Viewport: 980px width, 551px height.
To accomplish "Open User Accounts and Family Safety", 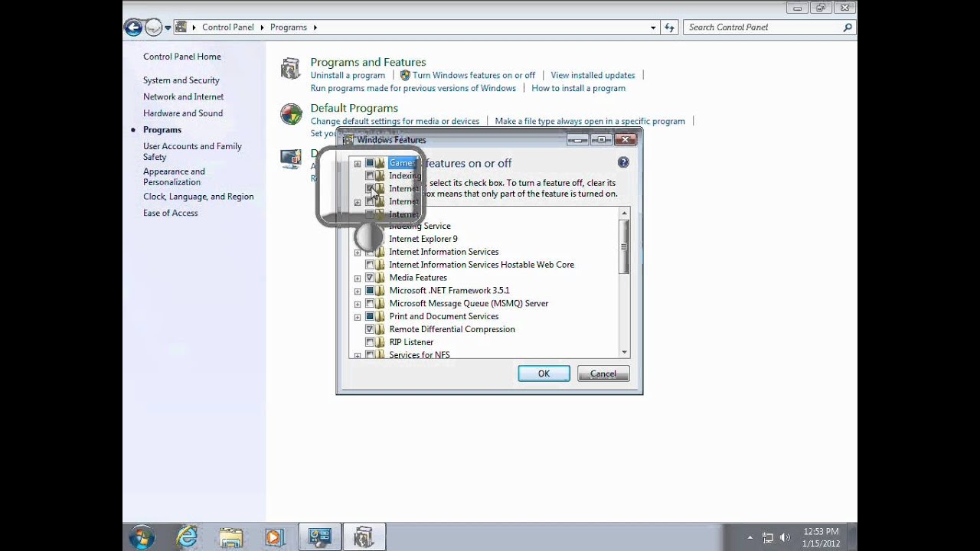I will 192,152.
